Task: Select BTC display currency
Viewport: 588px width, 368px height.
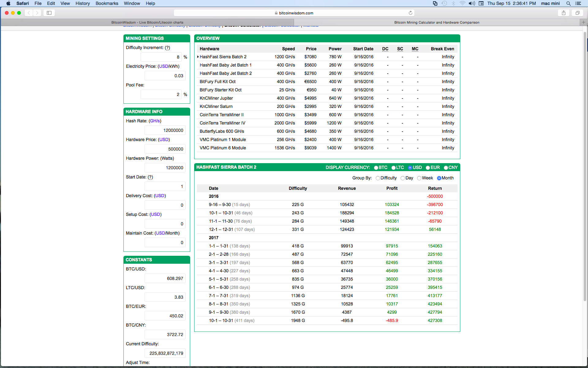Action: 376,168
